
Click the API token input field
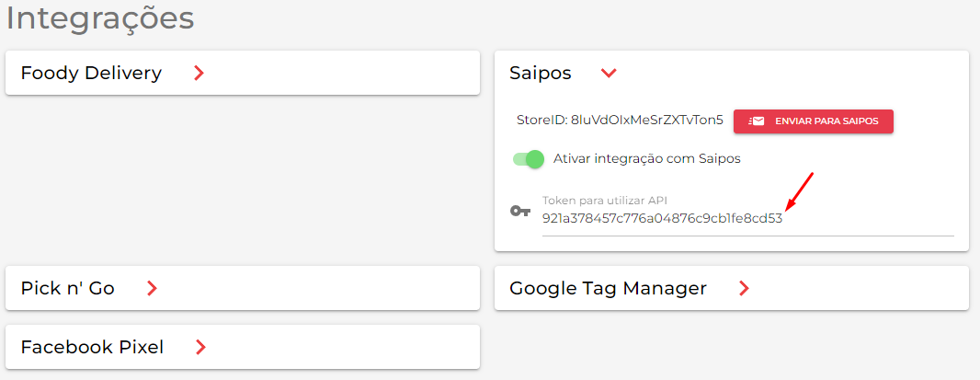(748, 218)
